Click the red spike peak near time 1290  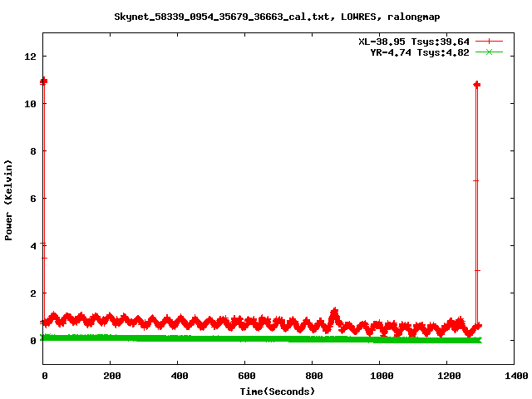pyautogui.click(x=476, y=85)
